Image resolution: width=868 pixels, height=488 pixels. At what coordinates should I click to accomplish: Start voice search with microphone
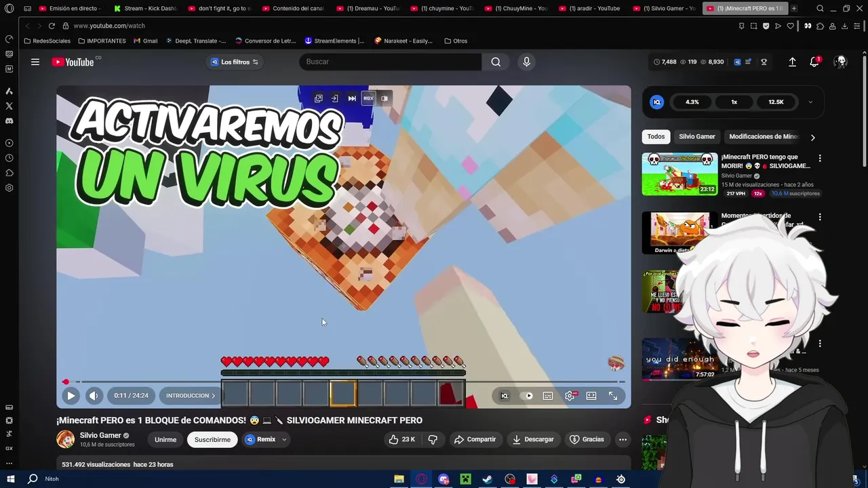526,62
